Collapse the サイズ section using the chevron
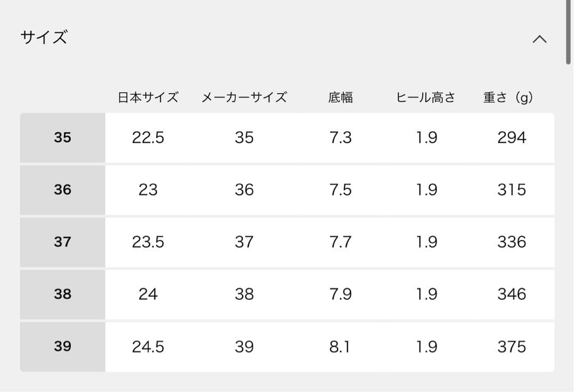Screen dimensions: 575x392 540,39
